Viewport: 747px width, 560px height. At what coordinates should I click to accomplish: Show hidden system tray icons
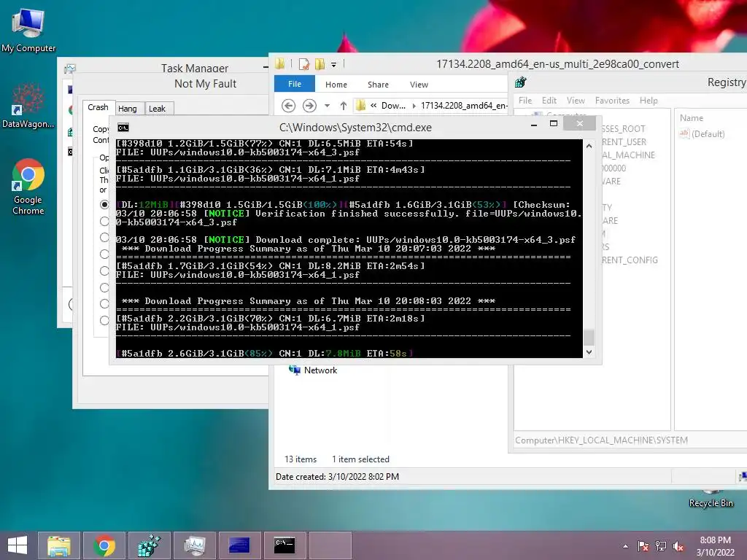(x=625, y=546)
